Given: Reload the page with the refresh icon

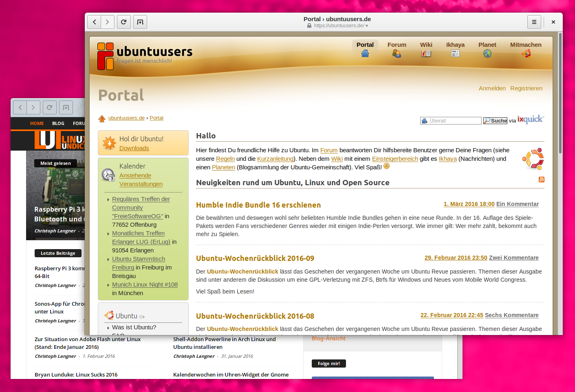Looking at the screenshot, I should coord(123,22).
